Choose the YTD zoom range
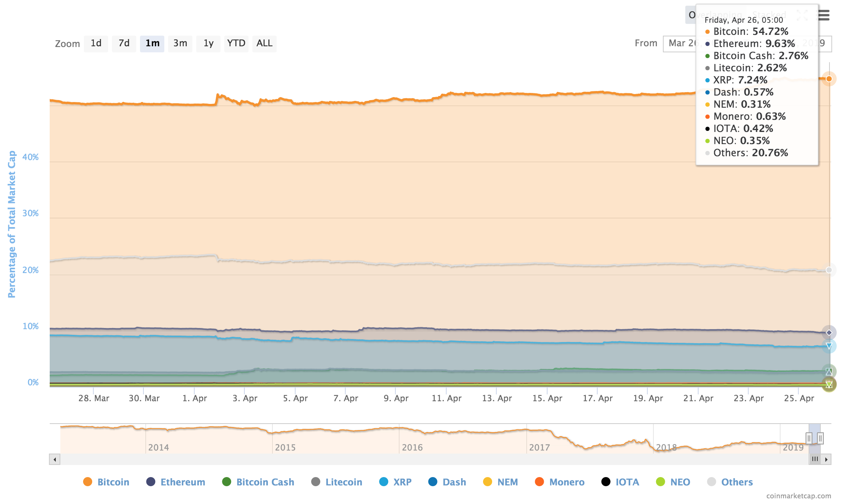This screenshot has width=842, height=504. 236,44
